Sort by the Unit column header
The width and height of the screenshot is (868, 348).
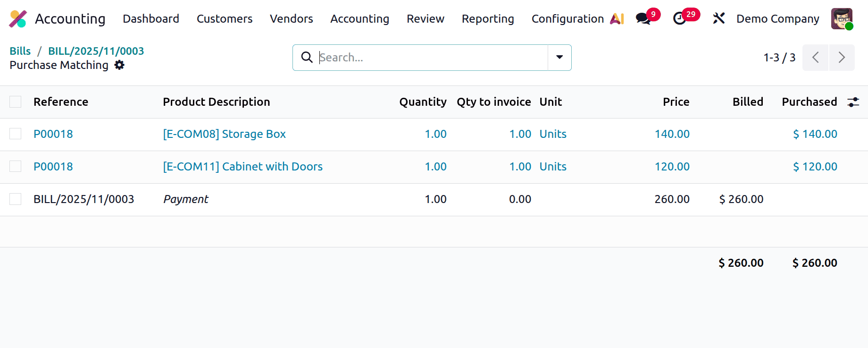[x=551, y=102]
